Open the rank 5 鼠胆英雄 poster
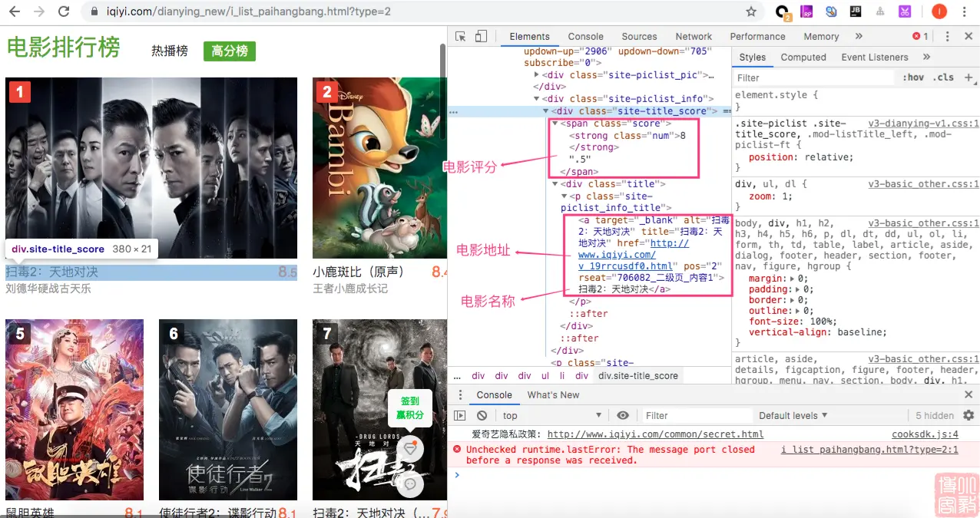The image size is (980, 518). pos(74,410)
